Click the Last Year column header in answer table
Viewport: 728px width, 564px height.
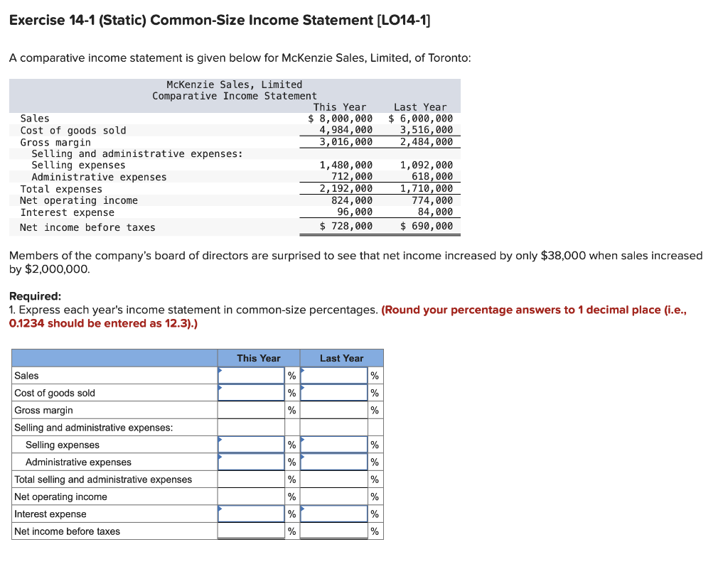[x=341, y=358]
